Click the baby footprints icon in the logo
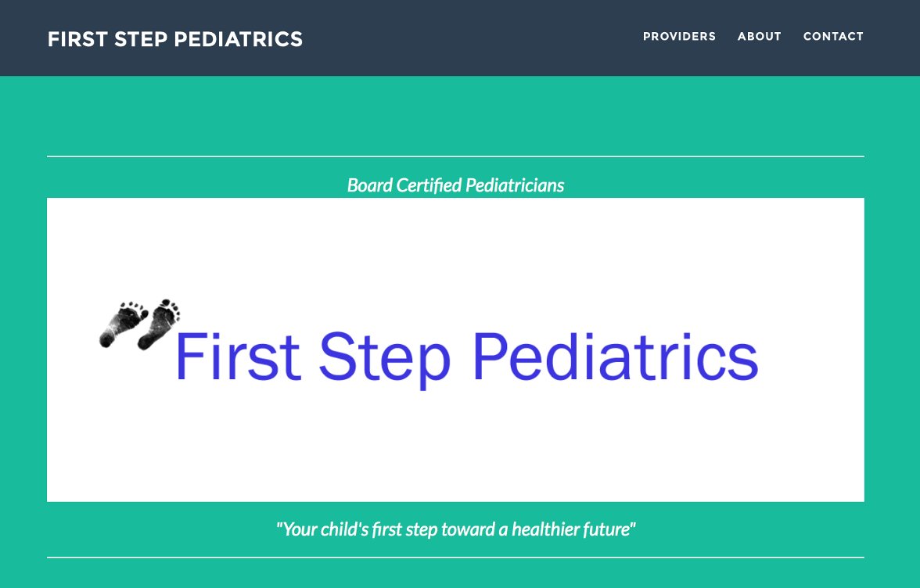Viewport: 920px width, 588px height. pos(139,324)
